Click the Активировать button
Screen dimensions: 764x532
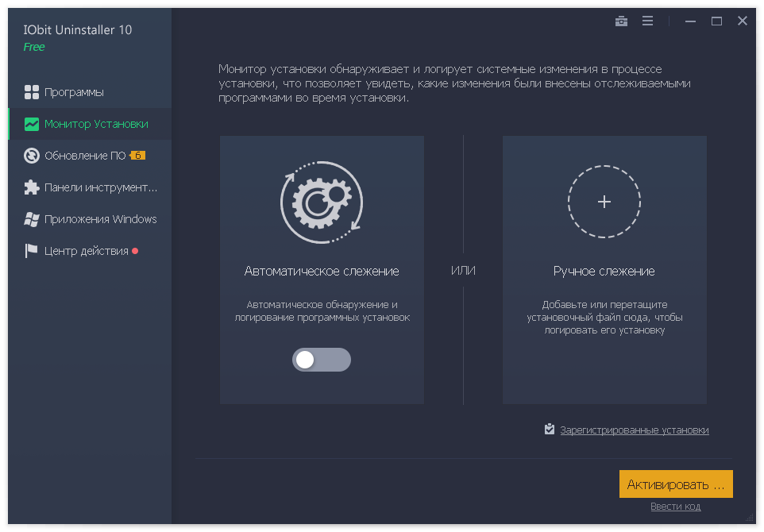pos(676,484)
